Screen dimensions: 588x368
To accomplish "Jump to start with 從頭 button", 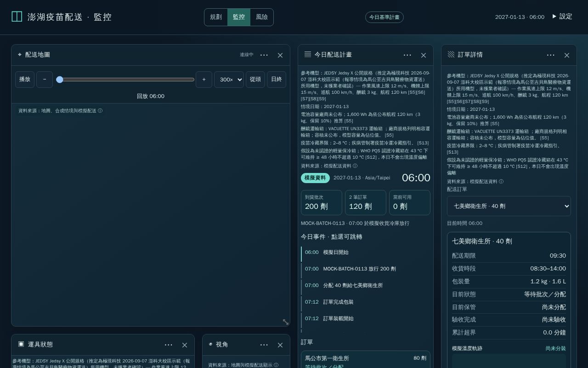I will coord(255,80).
